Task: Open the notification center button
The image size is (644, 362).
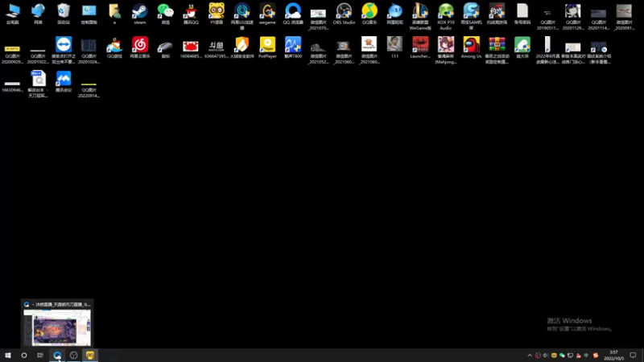Action: click(x=633, y=355)
